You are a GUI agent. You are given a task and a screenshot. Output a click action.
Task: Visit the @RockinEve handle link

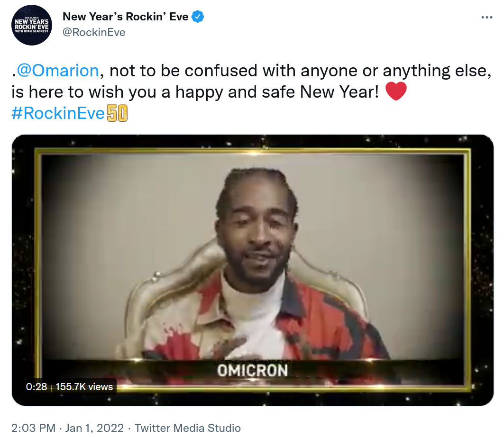coord(94,32)
